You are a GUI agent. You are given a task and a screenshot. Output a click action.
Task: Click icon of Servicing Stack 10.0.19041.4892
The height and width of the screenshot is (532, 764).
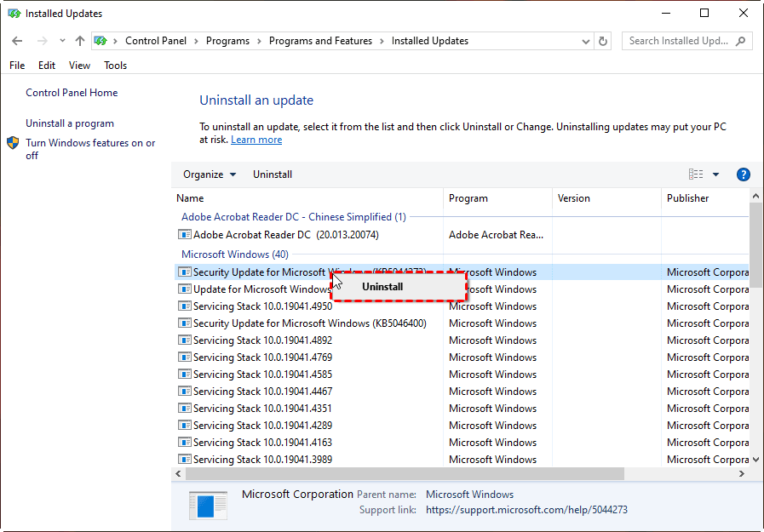184,340
